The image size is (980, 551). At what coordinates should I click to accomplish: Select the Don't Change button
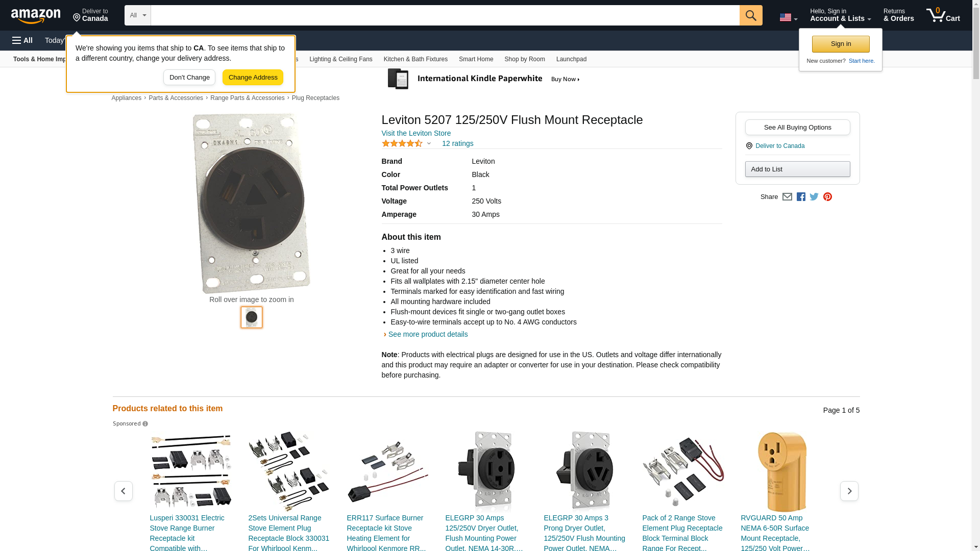[189, 78]
